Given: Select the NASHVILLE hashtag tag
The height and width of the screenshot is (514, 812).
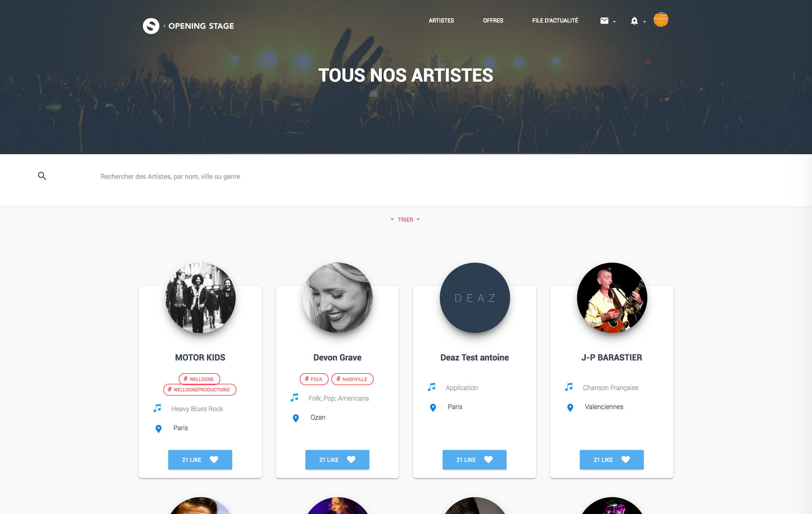Looking at the screenshot, I should (x=352, y=379).
